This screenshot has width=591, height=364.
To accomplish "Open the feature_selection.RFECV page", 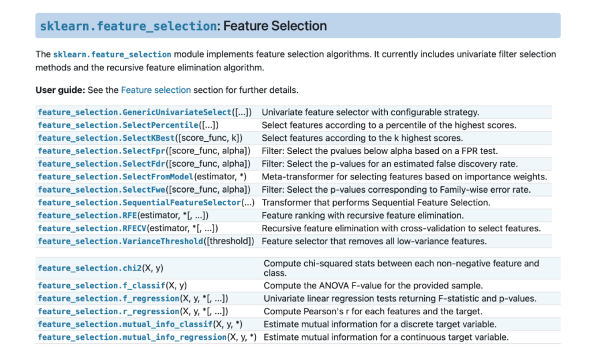I will [x=98, y=228].
